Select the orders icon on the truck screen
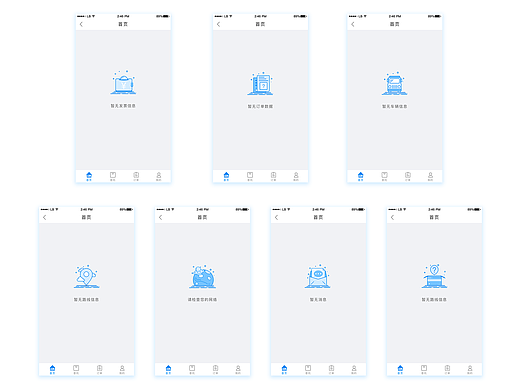520x390 pixels. (x=408, y=176)
